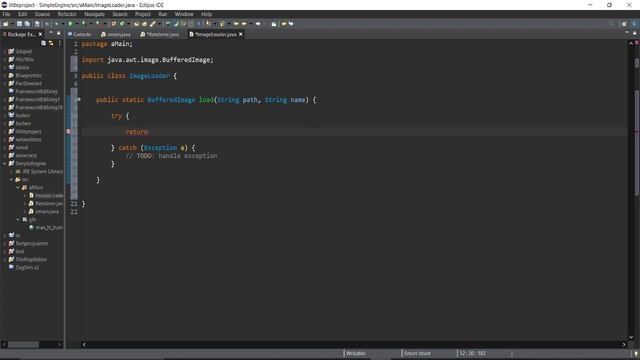Open the Source menu
Viewport: 640px width, 360px height.
tap(42, 14)
